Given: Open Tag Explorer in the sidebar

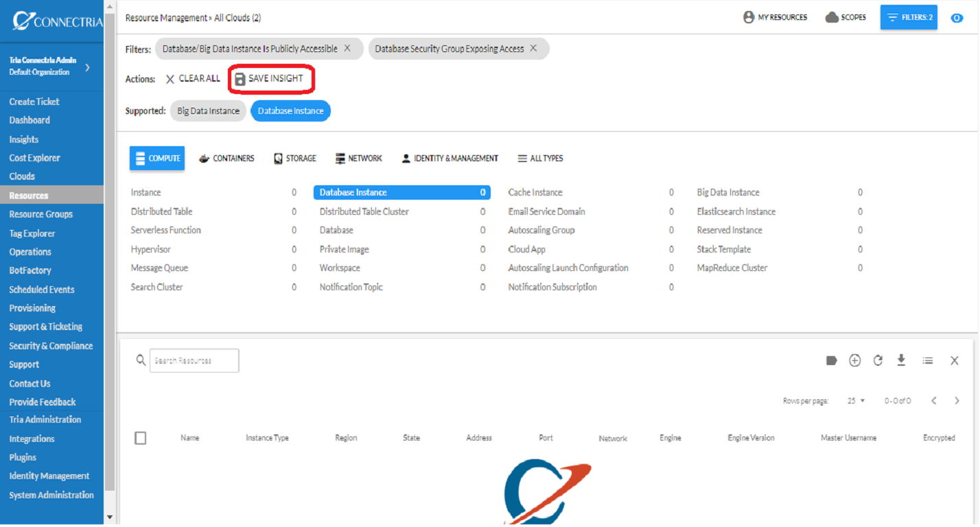Looking at the screenshot, I should click(x=32, y=233).
